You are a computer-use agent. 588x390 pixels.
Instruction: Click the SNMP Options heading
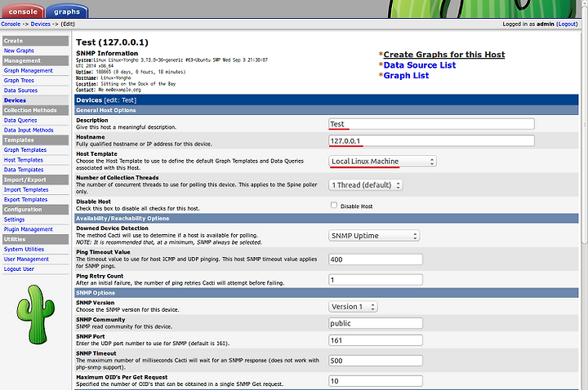pos(96,293)
